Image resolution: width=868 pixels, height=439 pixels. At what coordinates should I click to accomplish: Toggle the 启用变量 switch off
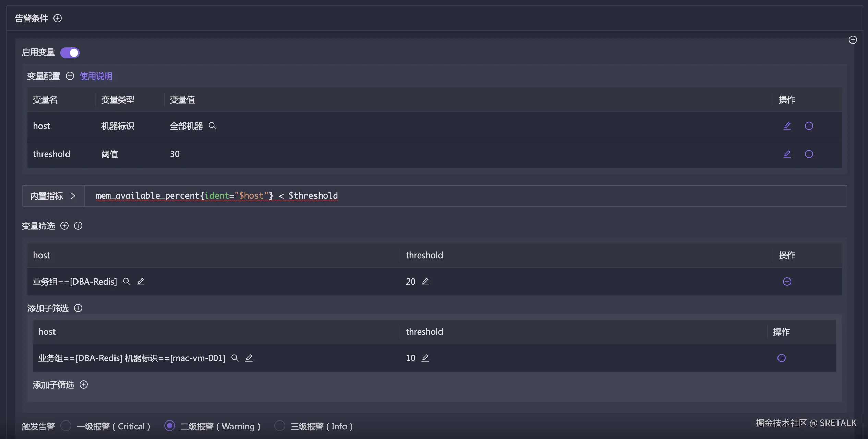click(70, 53)
